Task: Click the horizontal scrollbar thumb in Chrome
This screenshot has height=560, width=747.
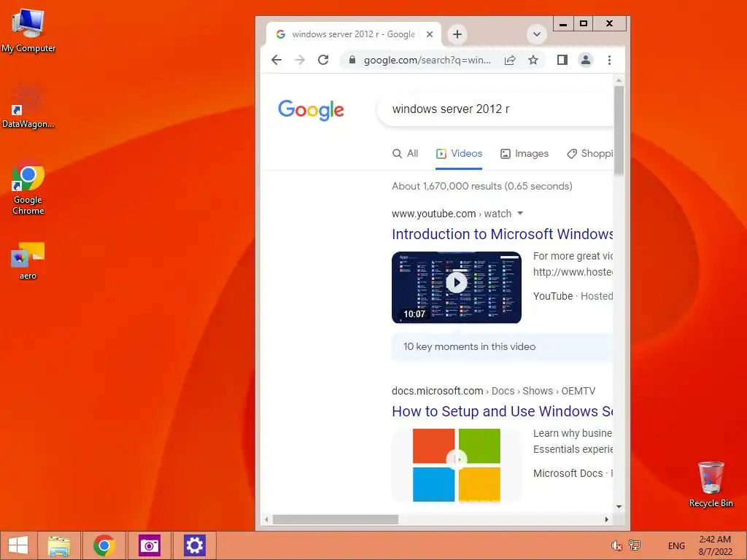Action: [336, 519]
